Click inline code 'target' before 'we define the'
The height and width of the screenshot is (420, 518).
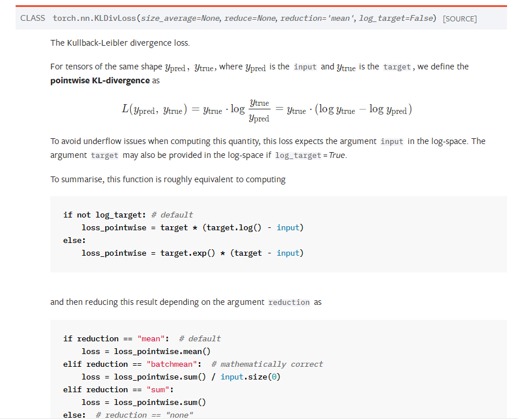pos(397,67)
